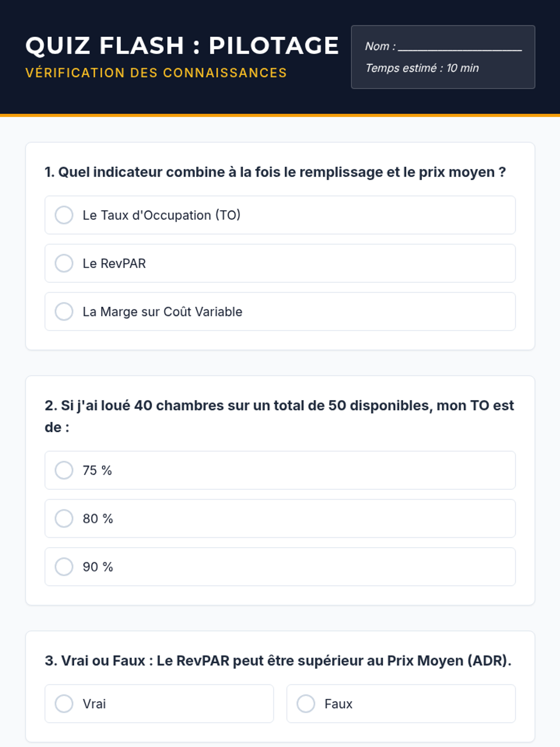The image size is (560, 747).
Task: Click the 'La Marge sur Coût Variable' label text
Action: coord(162,312)
